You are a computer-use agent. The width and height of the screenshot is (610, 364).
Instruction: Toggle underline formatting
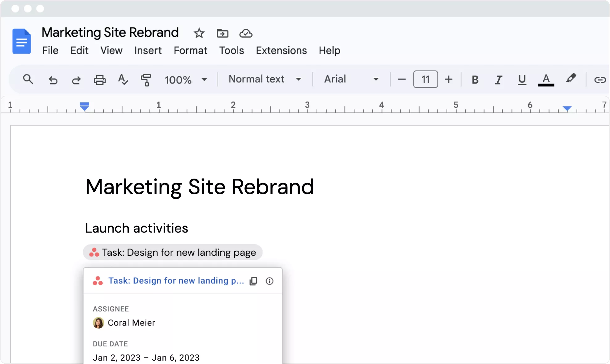(522, 80)
